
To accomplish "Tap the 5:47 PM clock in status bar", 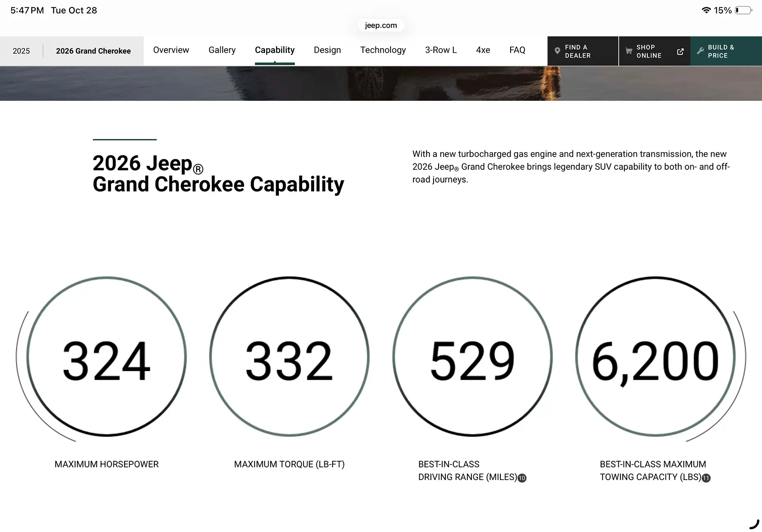I will 27,10.
